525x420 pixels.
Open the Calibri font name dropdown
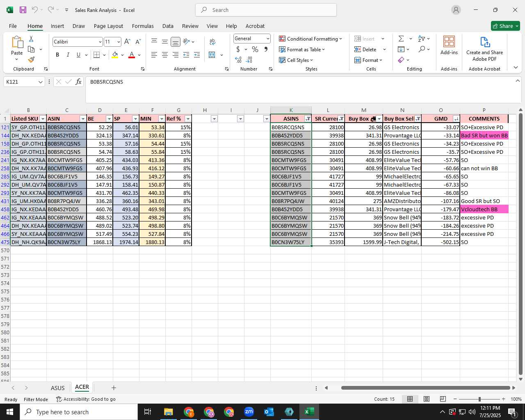(x=100, y=42)
